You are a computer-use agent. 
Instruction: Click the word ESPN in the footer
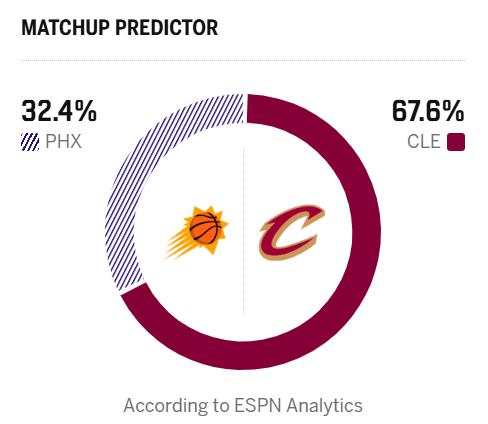(258, 406)
